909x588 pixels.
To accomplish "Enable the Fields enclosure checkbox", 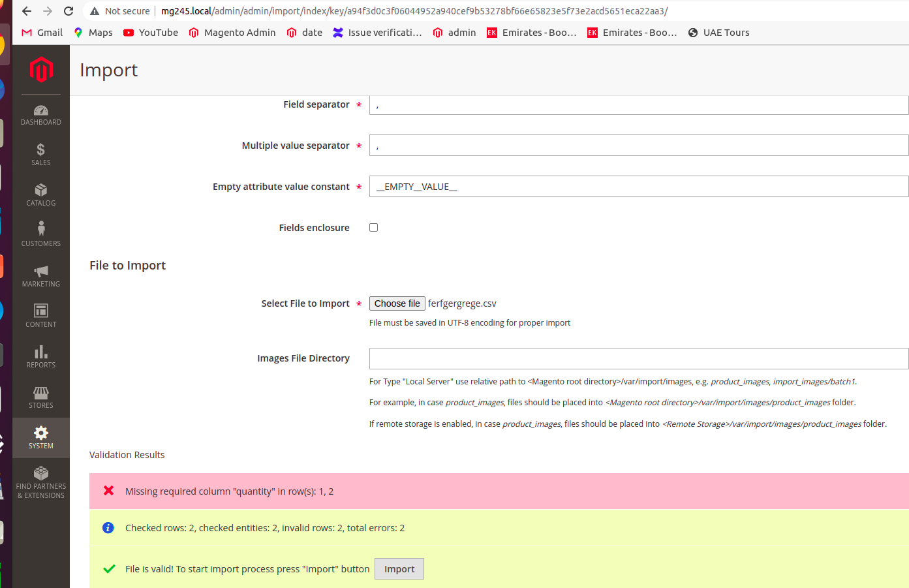I will tap(373, 227).
